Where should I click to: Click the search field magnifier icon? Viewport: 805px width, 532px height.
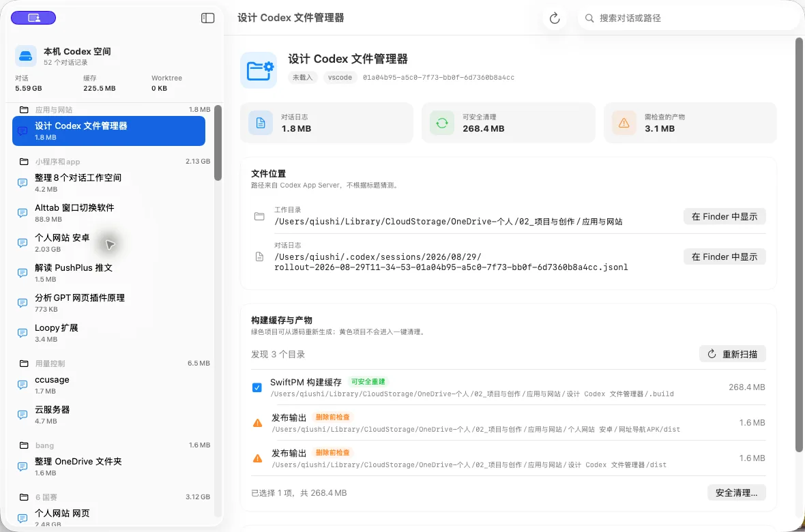(590, 18)
